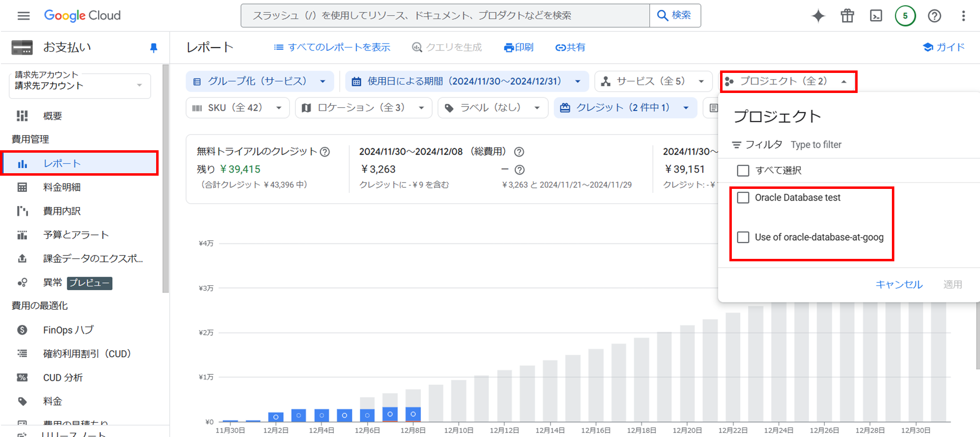Click the 共有 share link button
This screenshot has width=980, height=437.
point(570,47)
